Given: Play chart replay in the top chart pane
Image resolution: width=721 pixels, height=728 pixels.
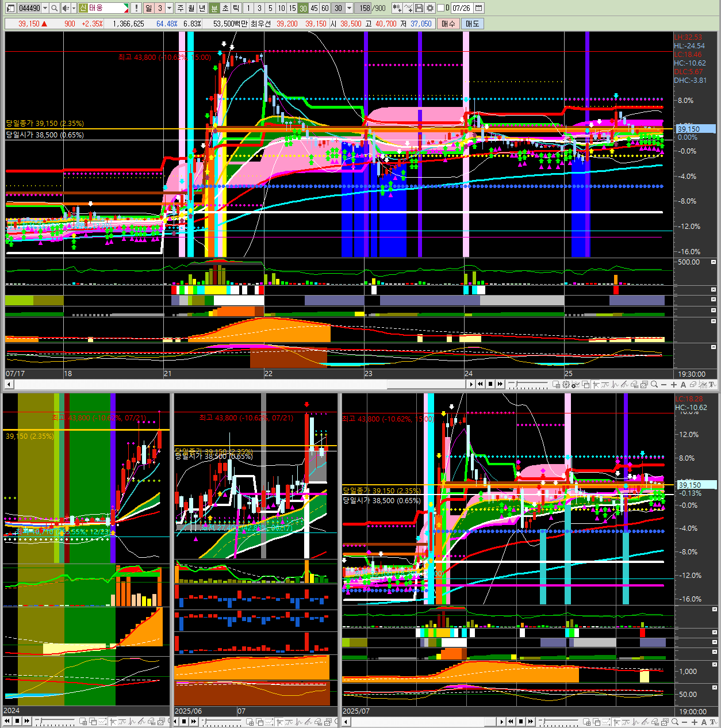Looking at the screenshot, I should 471,384.
